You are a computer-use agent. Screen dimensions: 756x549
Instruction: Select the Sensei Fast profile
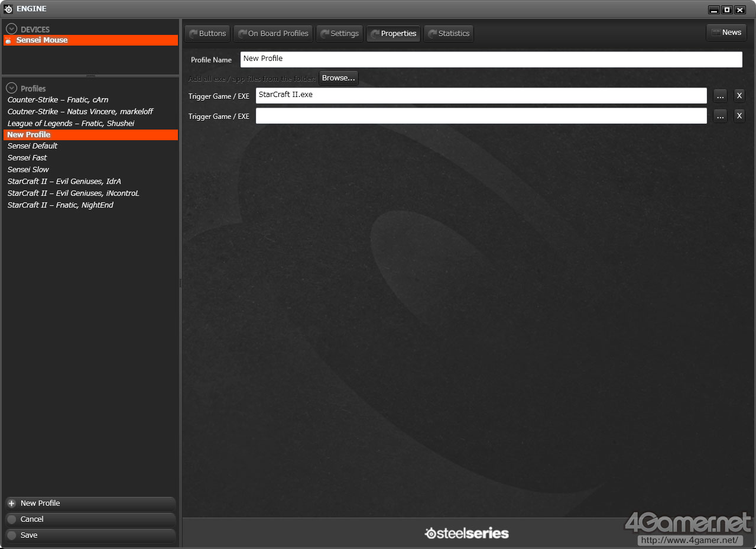pyautogui.click(x=27, y=158)
